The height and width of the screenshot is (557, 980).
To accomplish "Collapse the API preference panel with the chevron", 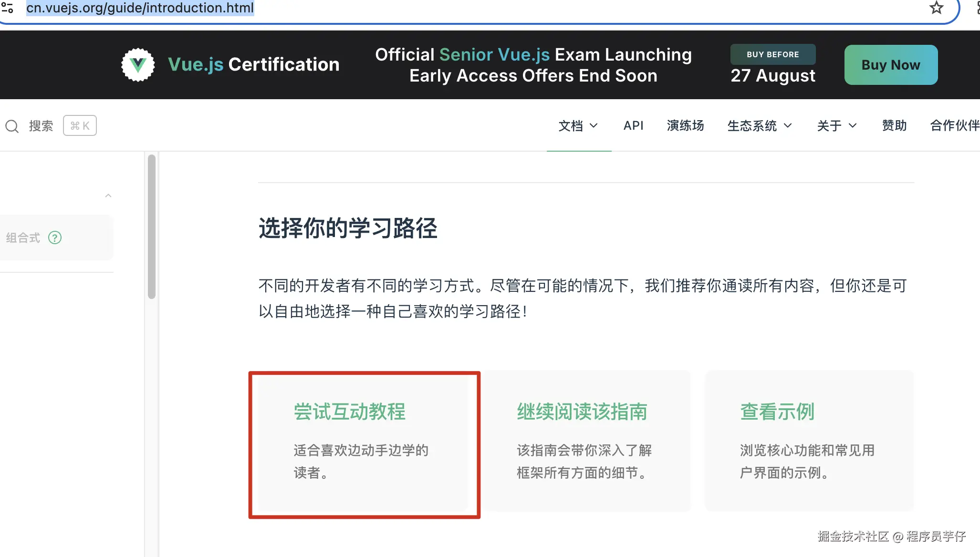I will 108,196.
